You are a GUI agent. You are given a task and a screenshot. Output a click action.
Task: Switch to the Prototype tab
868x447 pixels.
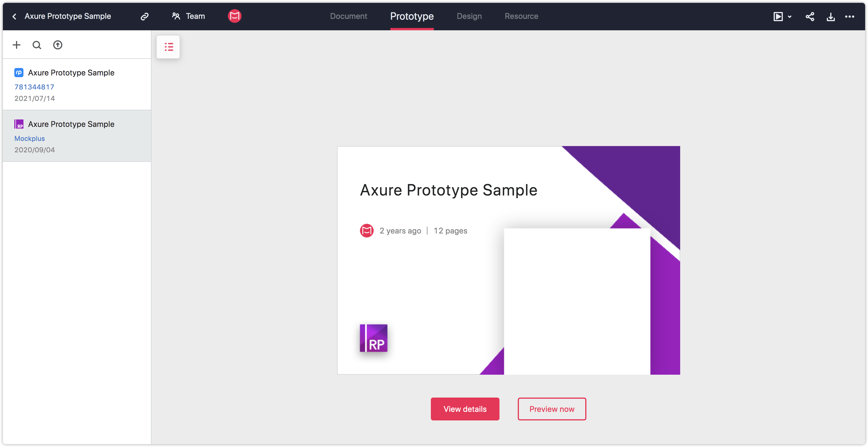412,16
